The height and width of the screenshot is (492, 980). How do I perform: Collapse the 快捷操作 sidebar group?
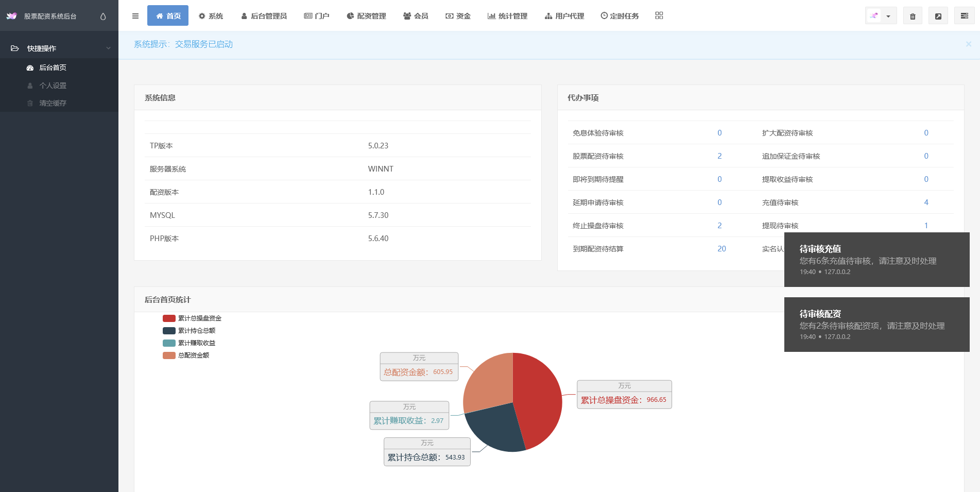pyautogui.click(x=108, y=48)
